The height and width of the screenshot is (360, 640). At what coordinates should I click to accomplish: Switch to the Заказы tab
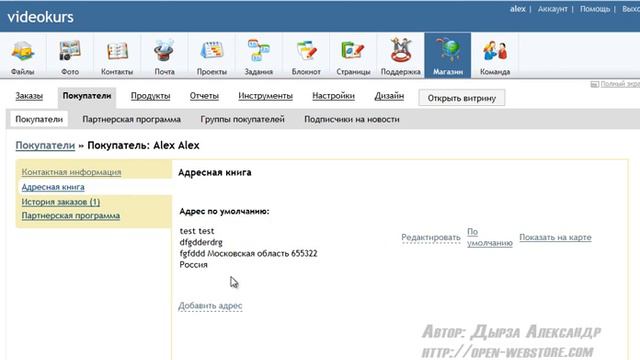29,96
